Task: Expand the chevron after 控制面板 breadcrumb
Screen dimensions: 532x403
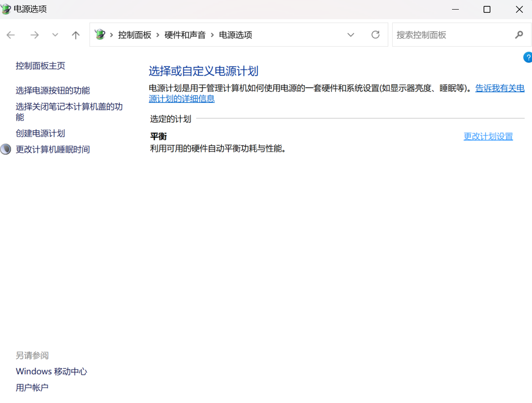Action: [x=158, y=35]
